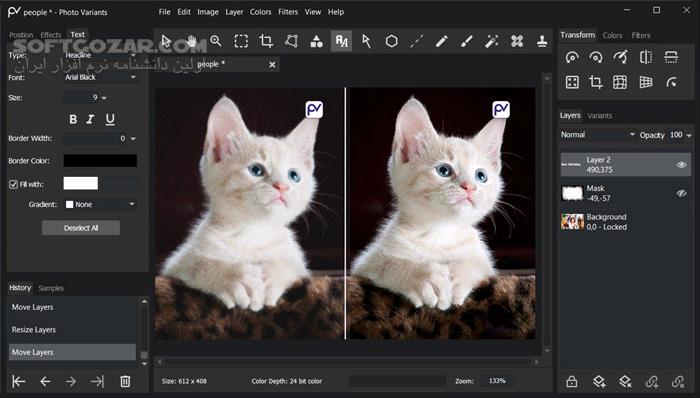Click the Transform panel crop icon
Viewport: 700px width, 398px height.
point(596,82)
